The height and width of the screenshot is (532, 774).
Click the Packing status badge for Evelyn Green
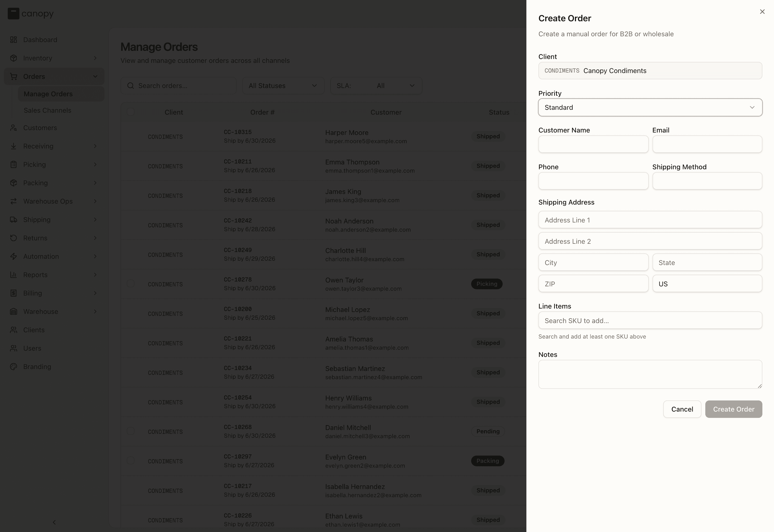point(487,461)
